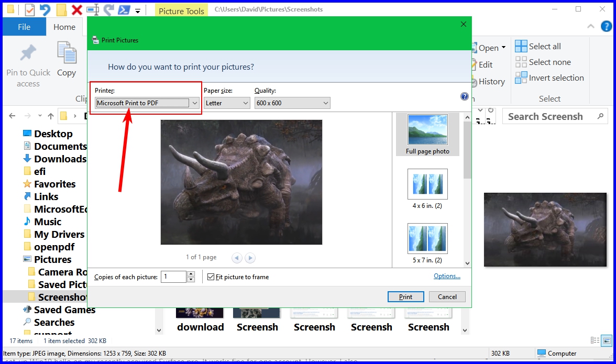Click the dinosaur image in the preview pane
This screenshot has width=616, height=364.
click(x=545, y=230)
